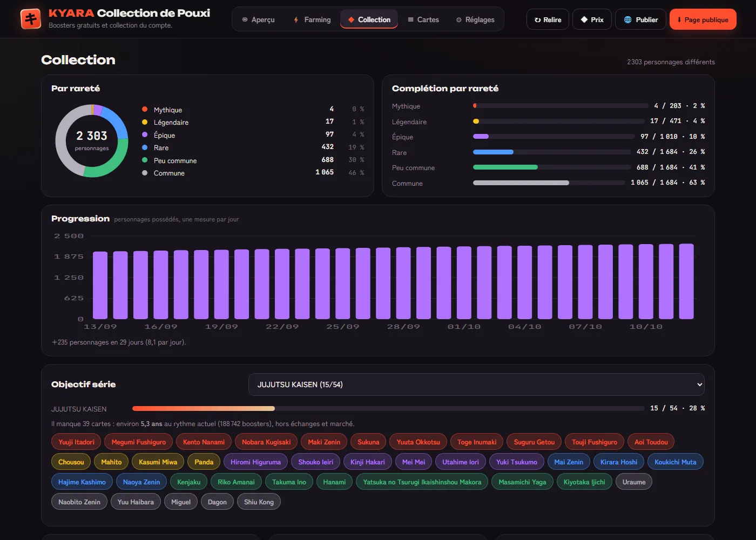Select the Yuuji Itadori character chip

[76, 442]
